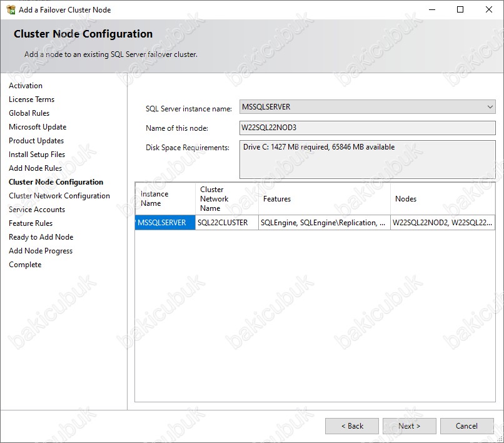This screenshot has width=504, height=443.
Task: Select Microsoft Update step in the sidebar
Action: click(38, 127)
